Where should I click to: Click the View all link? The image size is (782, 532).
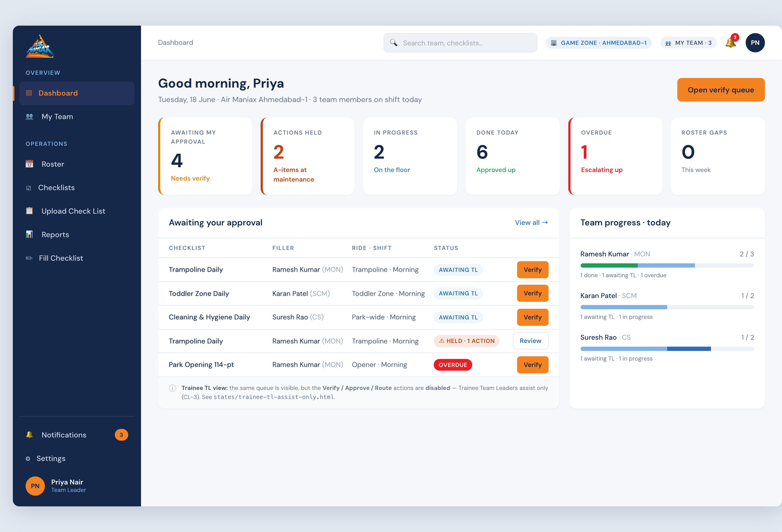pos(531,222)
